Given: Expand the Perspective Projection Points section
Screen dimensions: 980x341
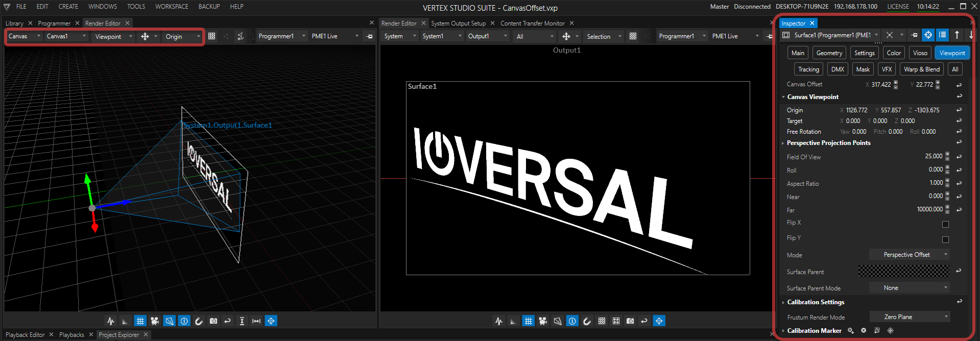Looking at the screenshot, I should coord(783,143).
